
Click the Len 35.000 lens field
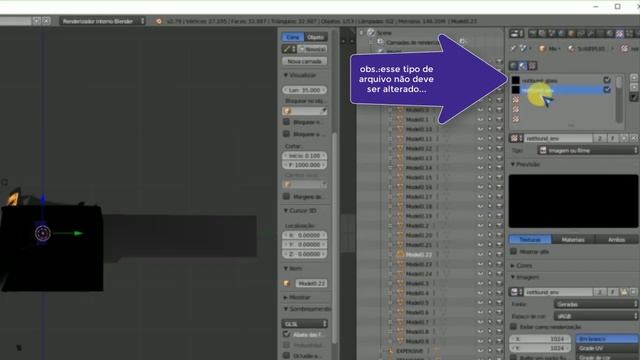pos(304,90)
